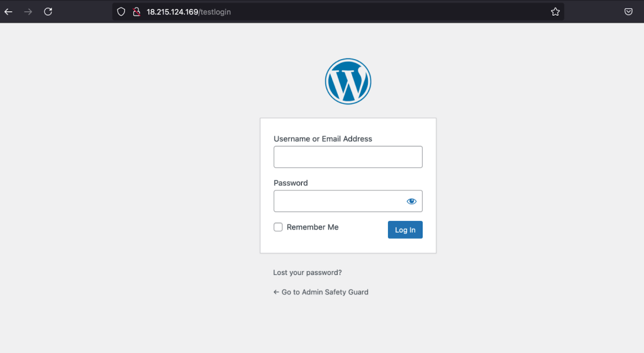Click the Remember Me label text
The width and height of the screenshot is (644, 353).
(x=313, y=227)
